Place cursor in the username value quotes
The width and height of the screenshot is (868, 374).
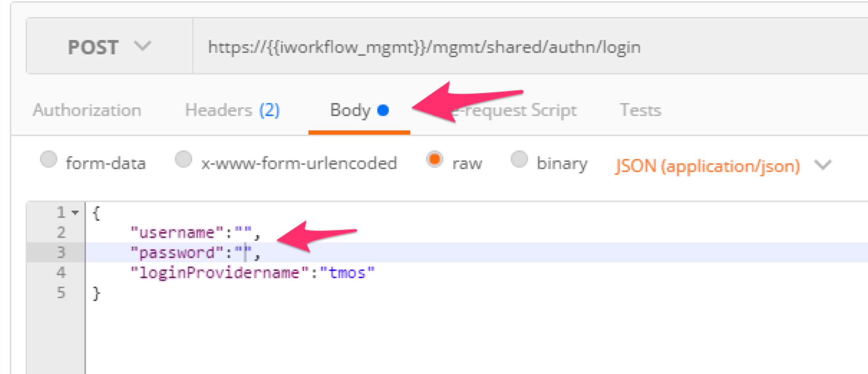coord(243,232)
